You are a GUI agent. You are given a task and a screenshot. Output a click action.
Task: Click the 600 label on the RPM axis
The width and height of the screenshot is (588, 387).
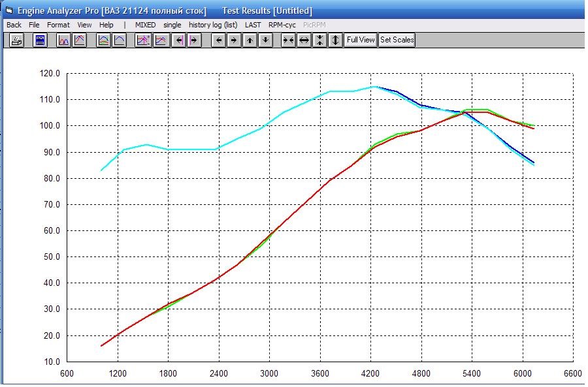coord(67,374)
